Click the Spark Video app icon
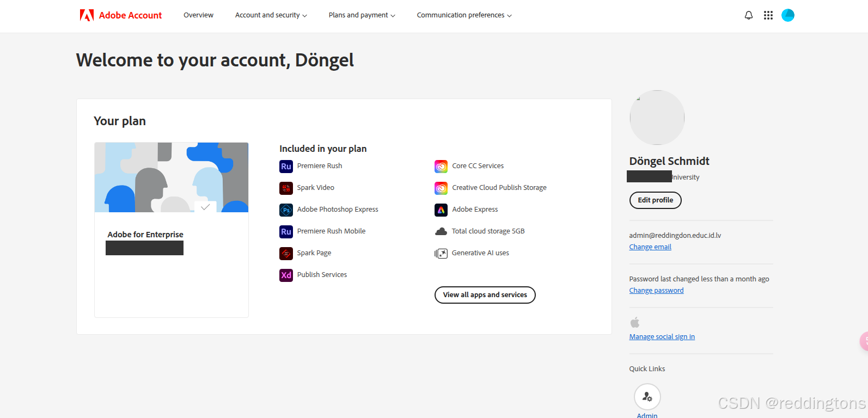Image resolution: width=868 pixels, height=418 pixels. tap(286, 188)
